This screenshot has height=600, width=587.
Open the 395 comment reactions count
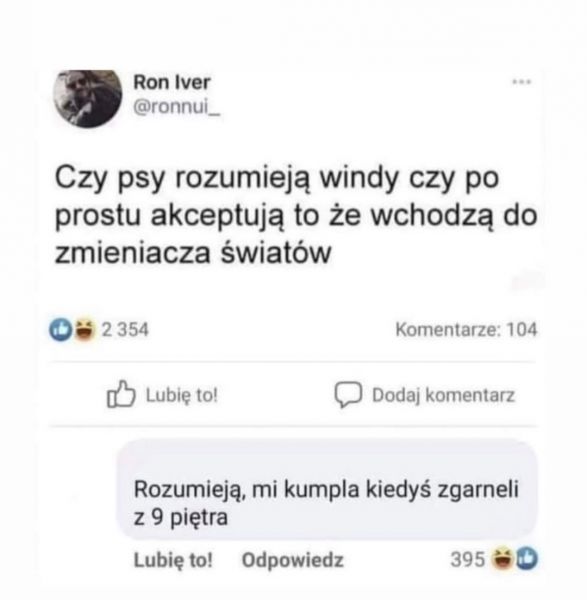coord(468,559)
